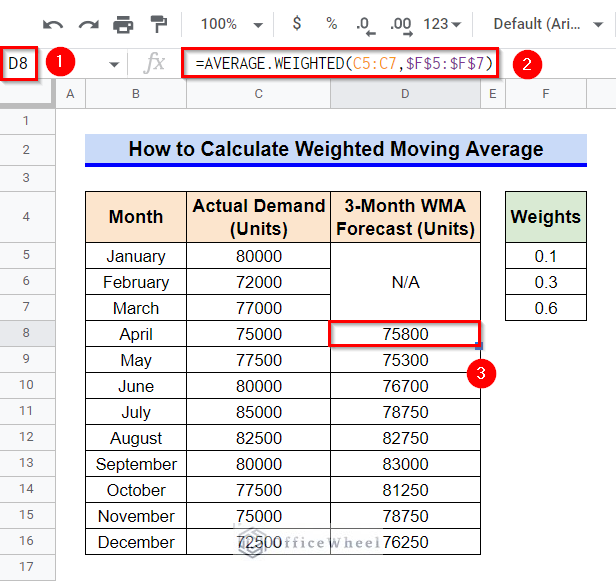Click the 72000 demand cell
The width and height of the screenshot is (616, 581).
(x=258, y=282)
